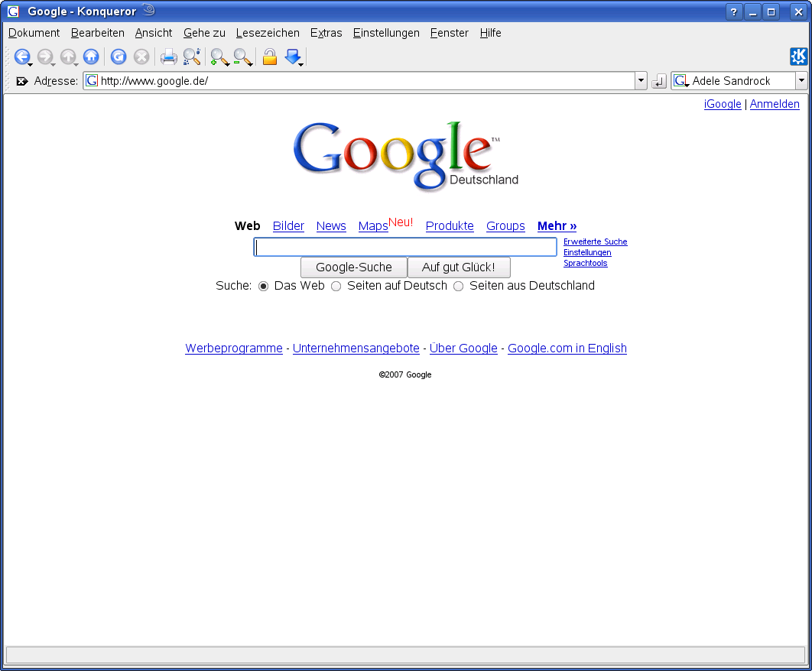
Task: Click the blue download arrow icon
Action: 293,57
